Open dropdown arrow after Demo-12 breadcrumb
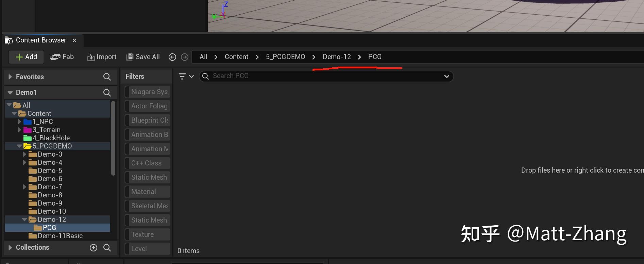This screenshot has height=264, width=644. tap(359, 57)
